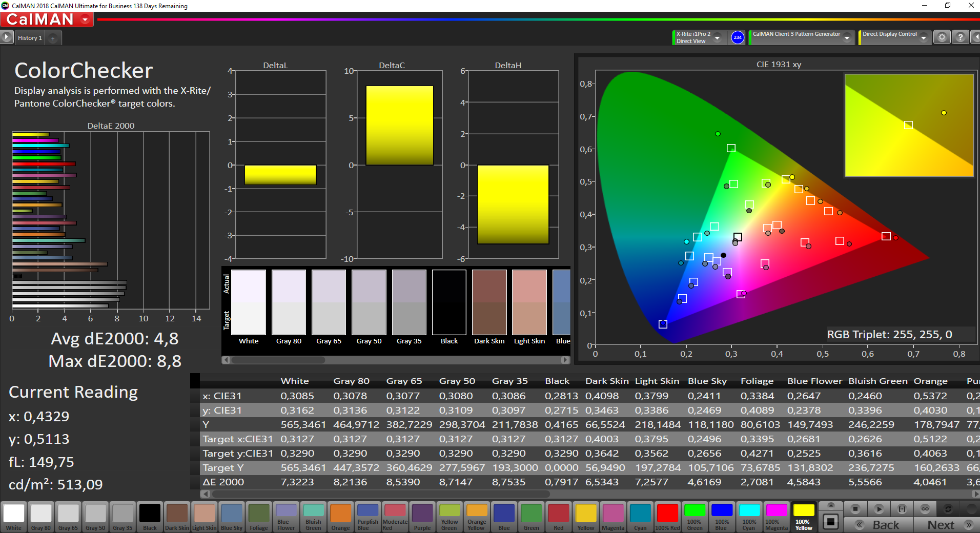Click the data table horizontal scrollbar
980x533 pixels.
(380, 494)
